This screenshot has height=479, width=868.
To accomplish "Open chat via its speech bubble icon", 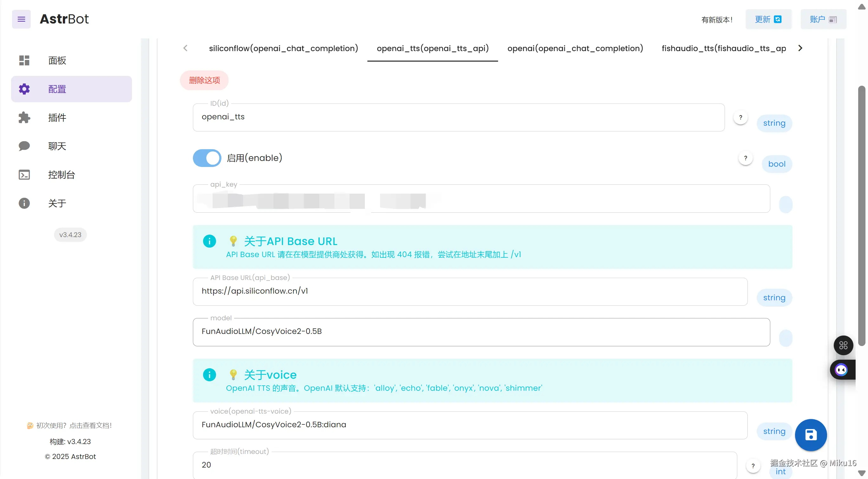I will (24, 146).
